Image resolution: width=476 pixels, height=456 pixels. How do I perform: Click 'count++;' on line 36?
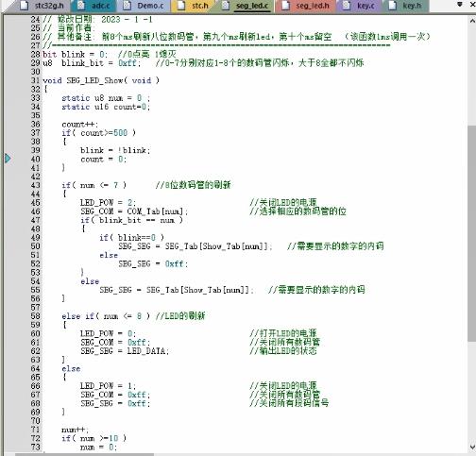click(x=80, y=125)
